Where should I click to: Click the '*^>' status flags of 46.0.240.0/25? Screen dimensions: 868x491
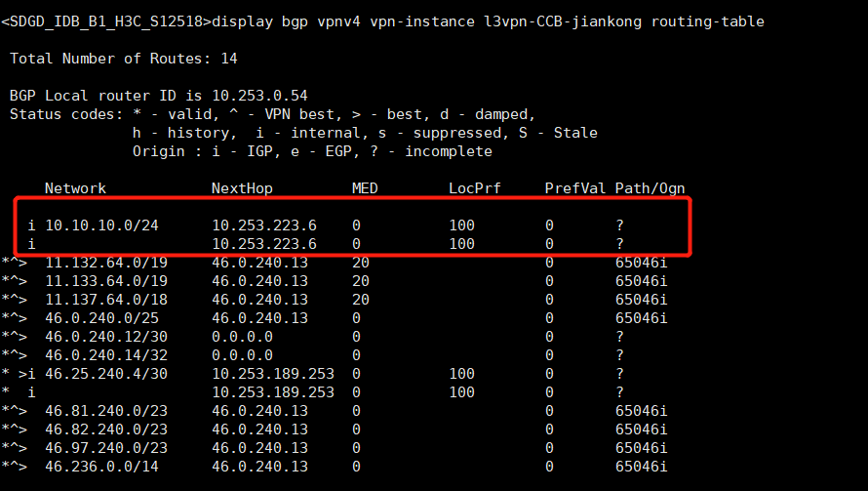click(14, 318)
